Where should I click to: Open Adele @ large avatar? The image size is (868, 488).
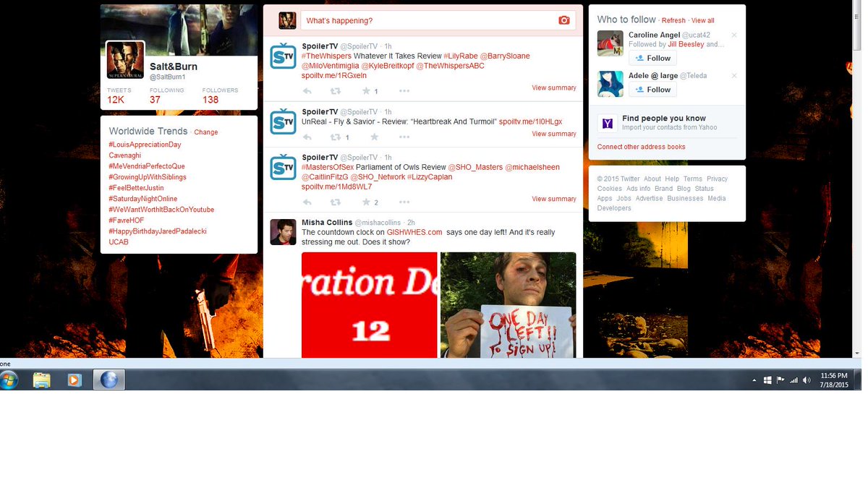(610, 84)
